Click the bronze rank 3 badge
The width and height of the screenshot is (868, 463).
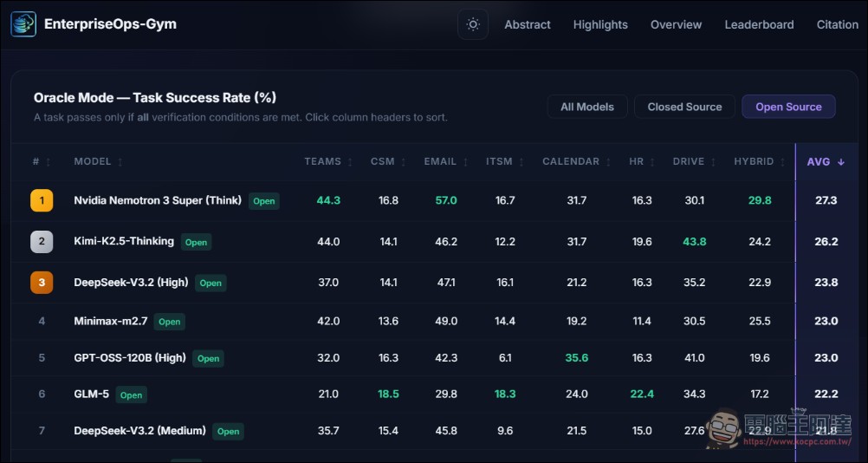click(42, 283)
